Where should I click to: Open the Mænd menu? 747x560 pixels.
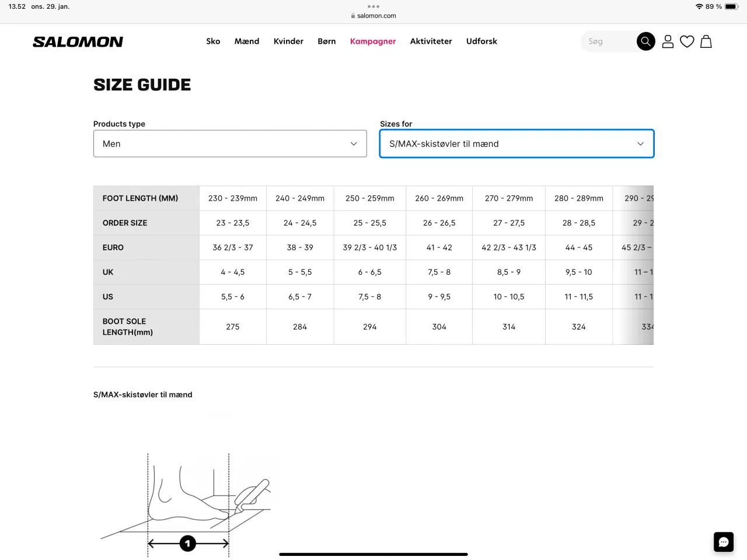(247, 41)
